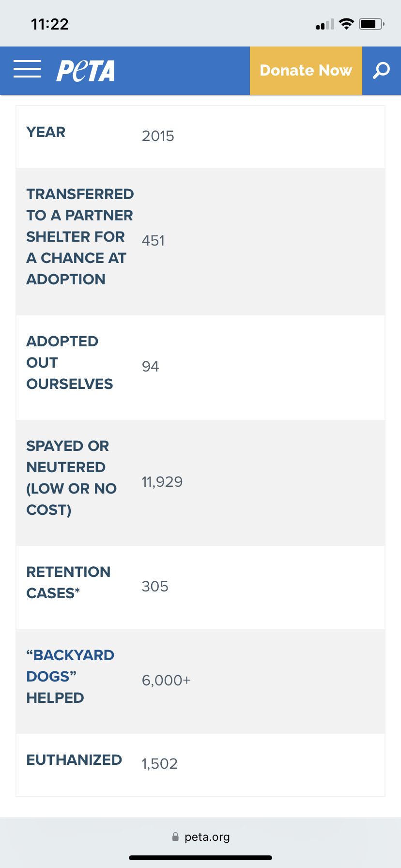
Task: Tap the Wi-Fi status icon
Action: 346,24
